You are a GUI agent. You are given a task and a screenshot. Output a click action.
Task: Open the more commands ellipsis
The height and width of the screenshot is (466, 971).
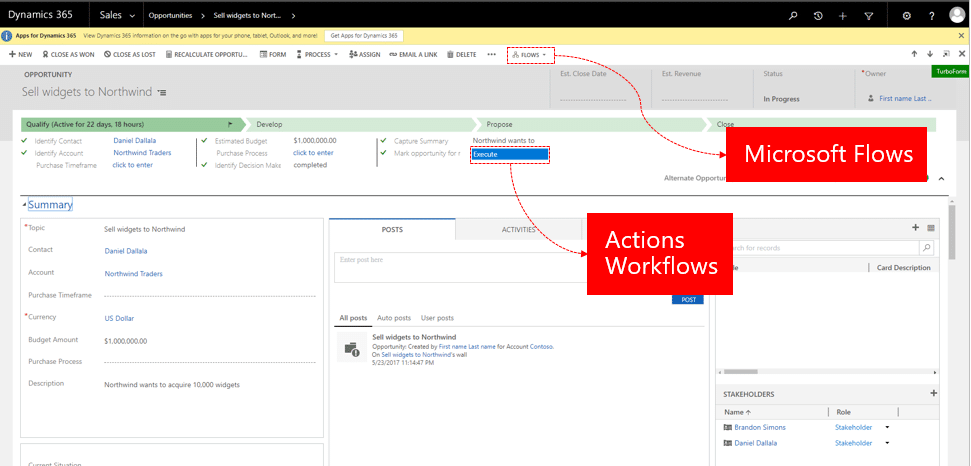[x=492, y=54]
